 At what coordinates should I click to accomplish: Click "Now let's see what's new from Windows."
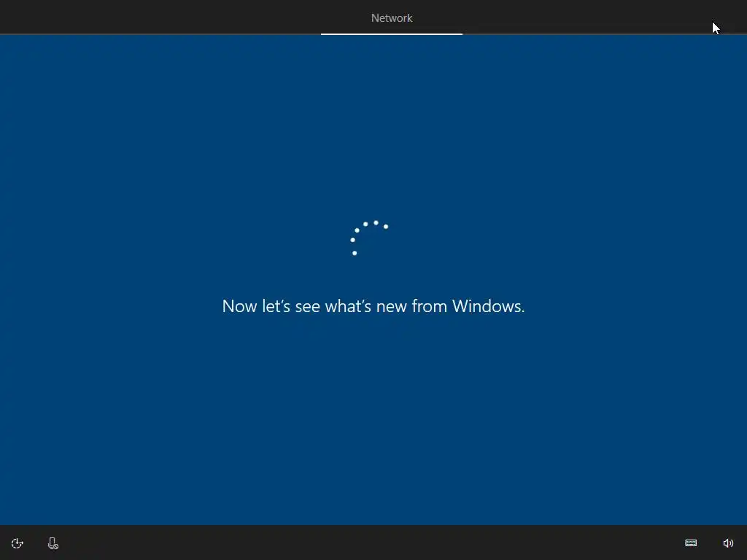click(x=373, y=306)
